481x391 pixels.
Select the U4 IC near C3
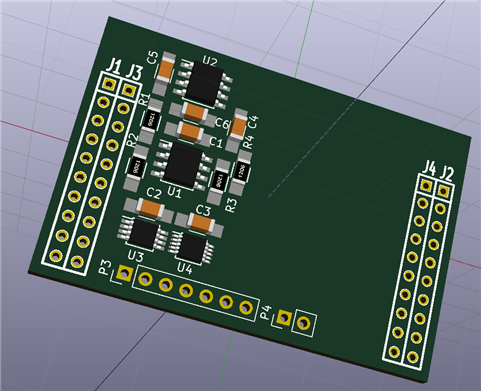[x=191, y=247]
